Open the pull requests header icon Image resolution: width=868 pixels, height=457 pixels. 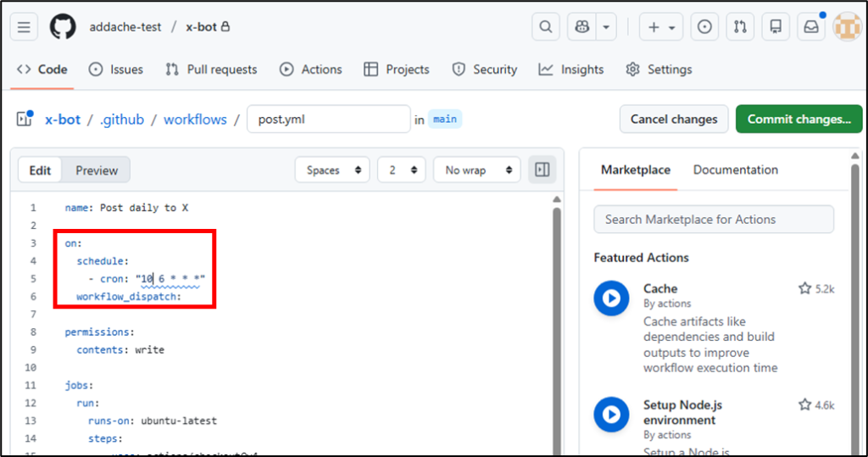740,27
